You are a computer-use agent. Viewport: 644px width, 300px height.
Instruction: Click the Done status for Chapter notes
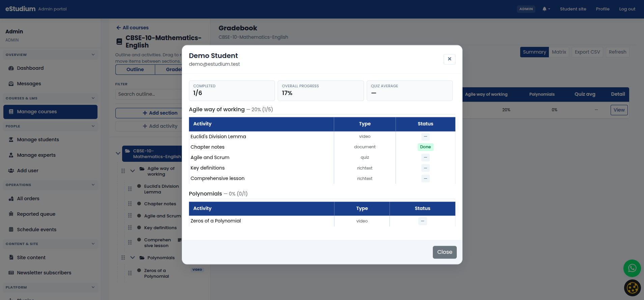pos(425,147)
